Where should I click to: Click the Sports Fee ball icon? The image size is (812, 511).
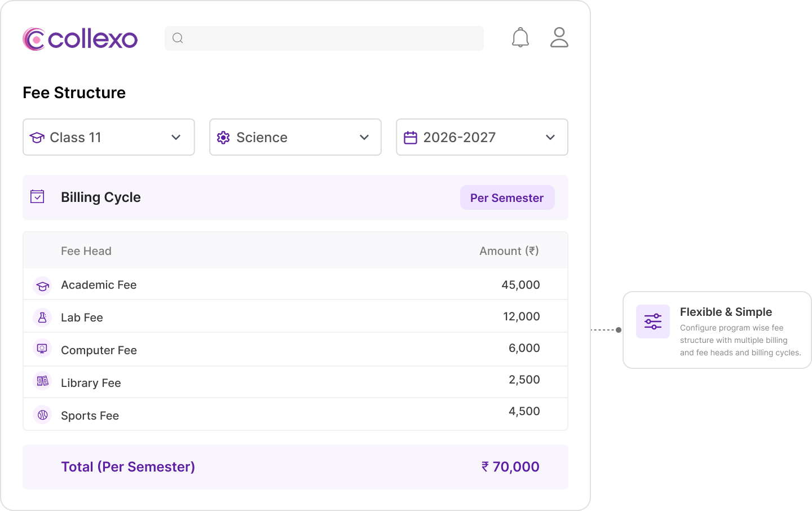pyautogui.click(x=42, y=415)
